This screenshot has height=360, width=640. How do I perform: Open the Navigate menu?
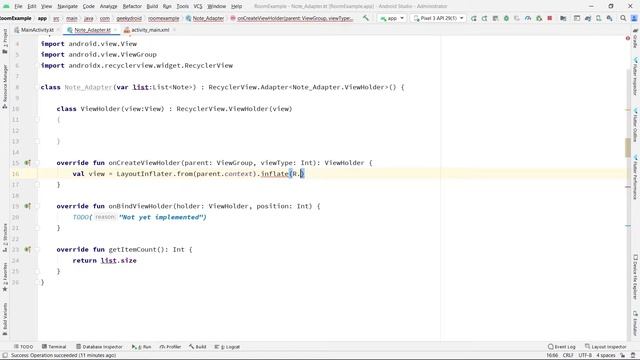coord(67,6)
